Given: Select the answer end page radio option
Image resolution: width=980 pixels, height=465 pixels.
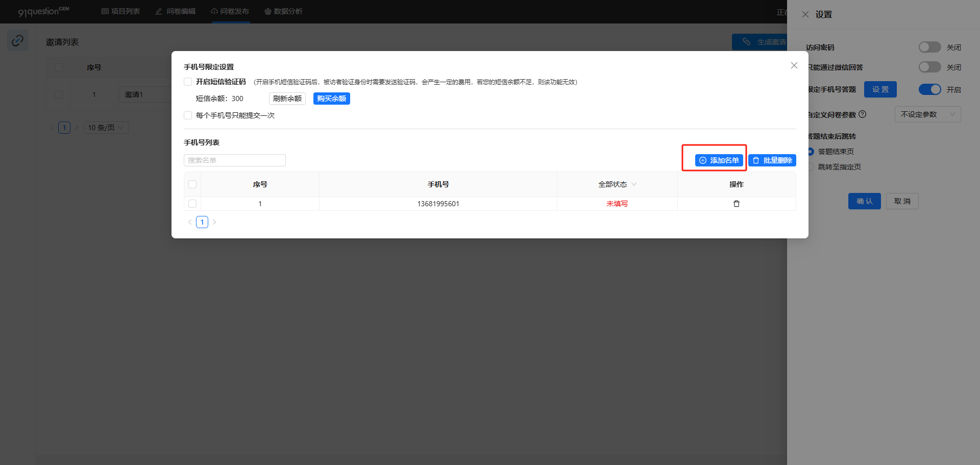Looking at the screenshot, I should click(x=811, y=152).
